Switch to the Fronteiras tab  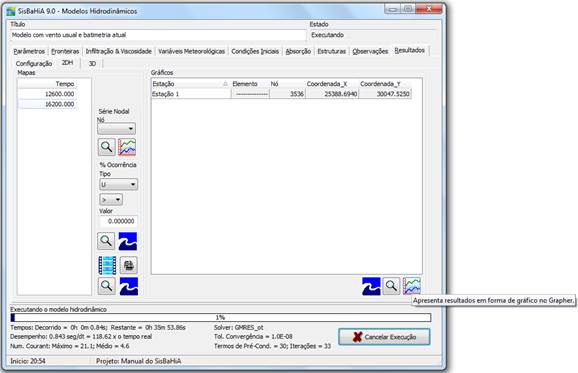pos(65,51)
